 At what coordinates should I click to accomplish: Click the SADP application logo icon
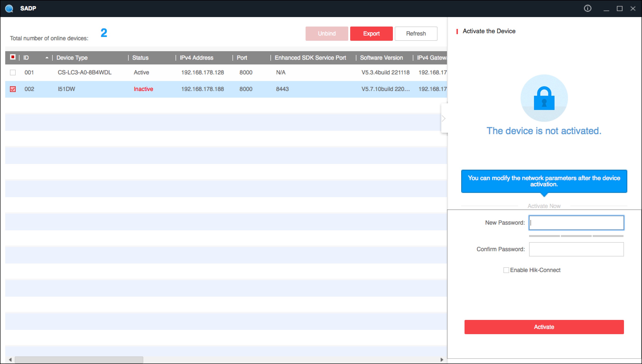(x=9, y=9)
